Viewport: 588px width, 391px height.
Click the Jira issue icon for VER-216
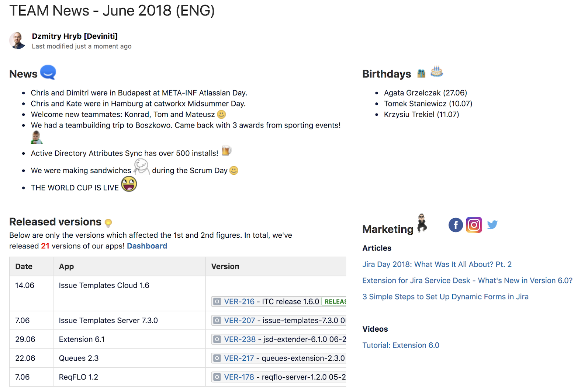click(217, 301)
